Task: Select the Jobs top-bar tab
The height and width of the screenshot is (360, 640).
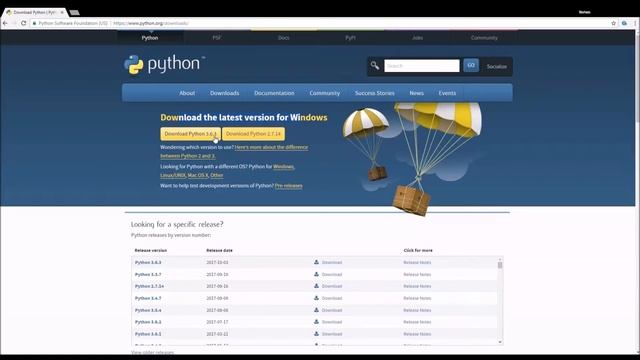Action: (x=417, y=38)
